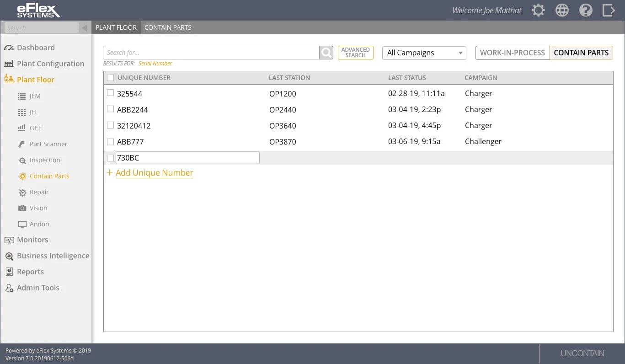Click the help question mark icon
The image size is (625, 364).
pyautogui.click(x=586, y=11)
